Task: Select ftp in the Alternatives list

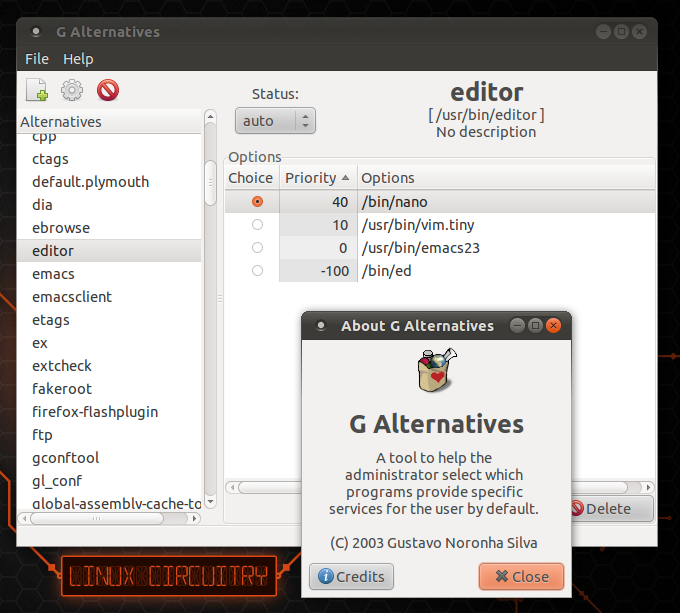Action: coord(109,434)
